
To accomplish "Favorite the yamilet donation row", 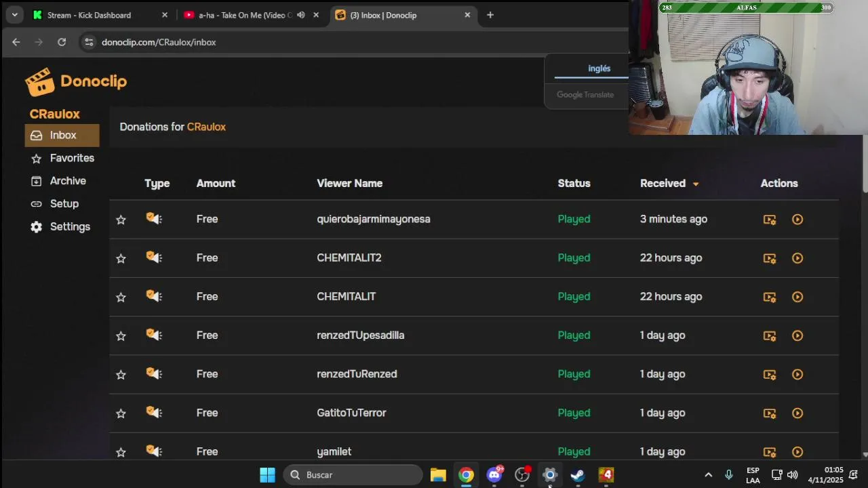I will pos(121,451).
